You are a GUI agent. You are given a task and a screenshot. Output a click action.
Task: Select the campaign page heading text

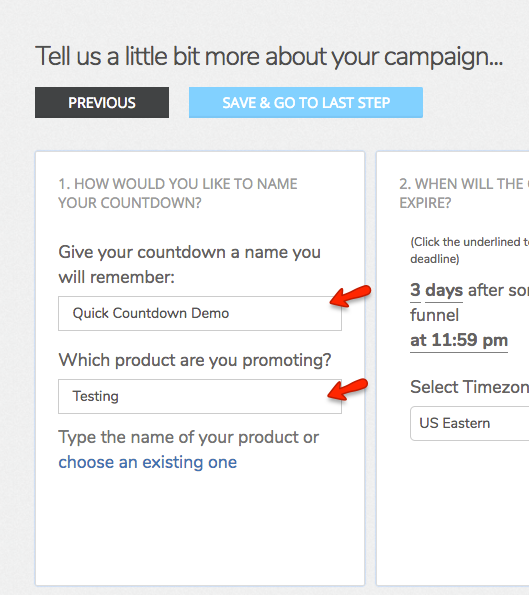tap(269, 57)
